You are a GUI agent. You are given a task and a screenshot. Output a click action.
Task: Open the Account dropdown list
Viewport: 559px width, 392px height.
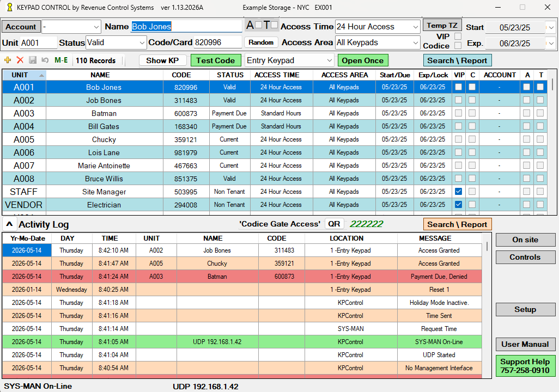click(96, 27)
